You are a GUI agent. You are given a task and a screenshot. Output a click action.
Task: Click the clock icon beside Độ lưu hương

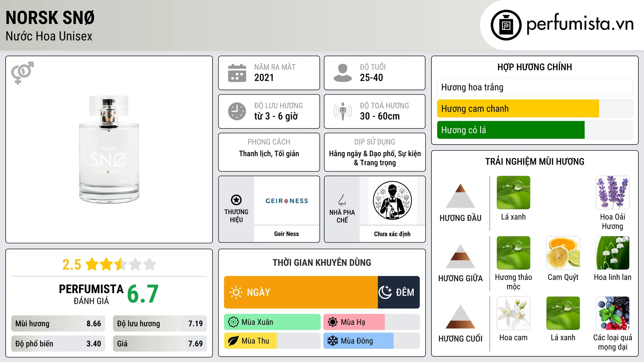237,111
